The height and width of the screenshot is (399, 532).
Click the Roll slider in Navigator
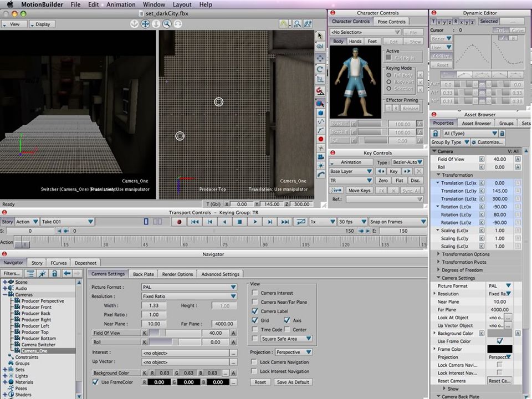175,342
